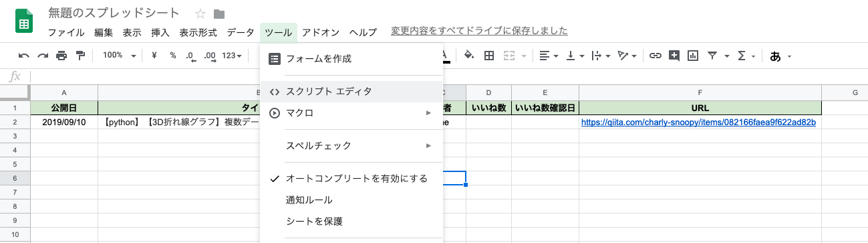Open the ファイル menu
868x243 pixels.
66,32
